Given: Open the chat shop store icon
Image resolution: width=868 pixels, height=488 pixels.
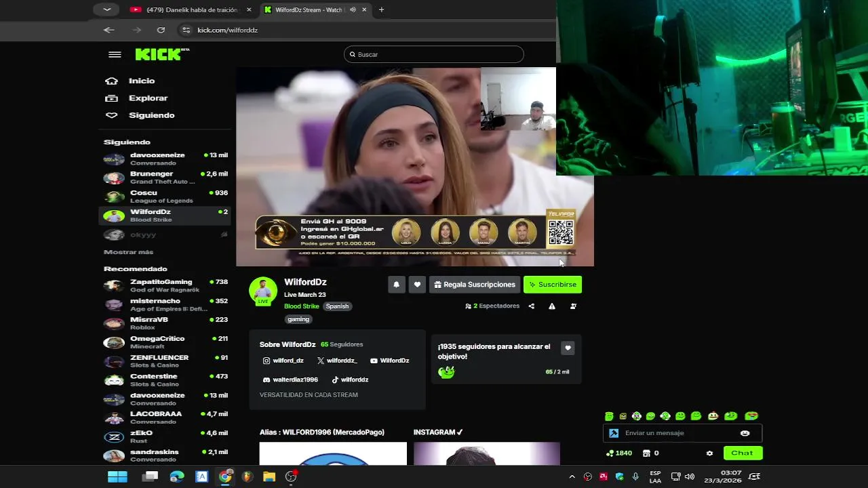Looking at the screenshot, I should click(x=646, y=453).
